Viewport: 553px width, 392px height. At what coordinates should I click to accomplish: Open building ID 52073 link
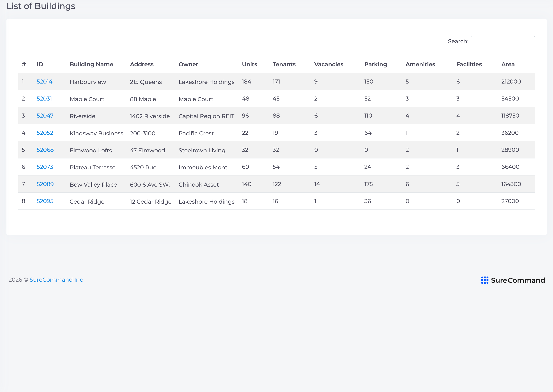coord(45,167)
